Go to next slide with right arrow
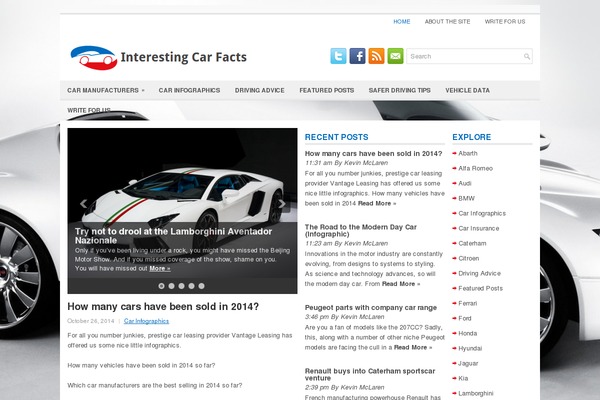The width and height of the screenshot is (600, 400). (282, 204)
